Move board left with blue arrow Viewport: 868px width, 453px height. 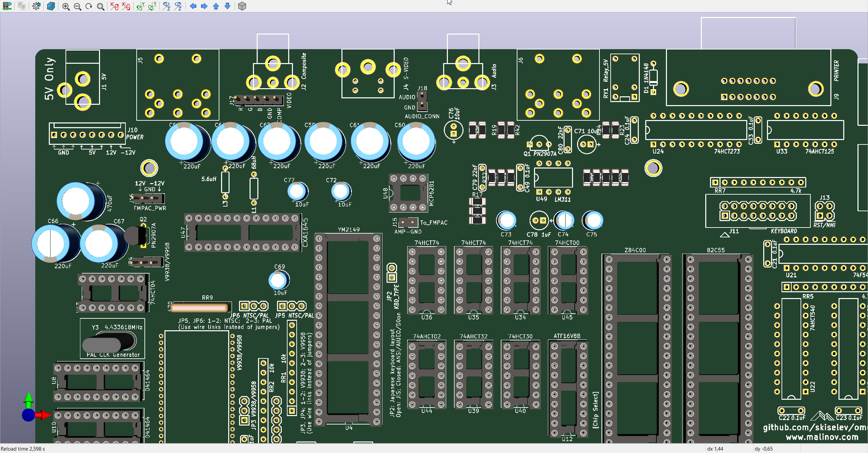[x=193, y=6]
